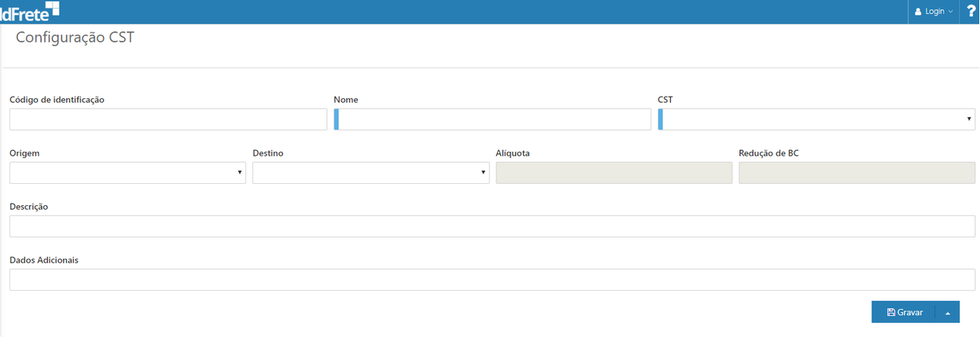Click the ldFrete logo

coord(29,11)
